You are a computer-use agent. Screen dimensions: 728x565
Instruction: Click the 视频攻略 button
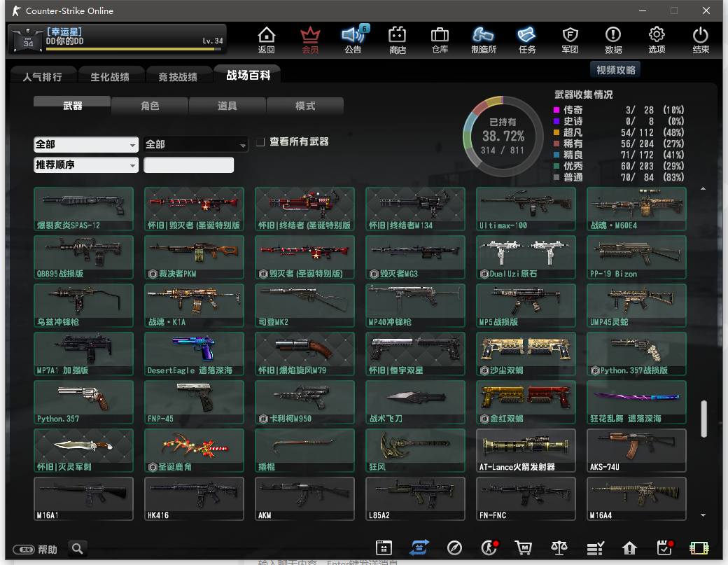pos(615,70)
